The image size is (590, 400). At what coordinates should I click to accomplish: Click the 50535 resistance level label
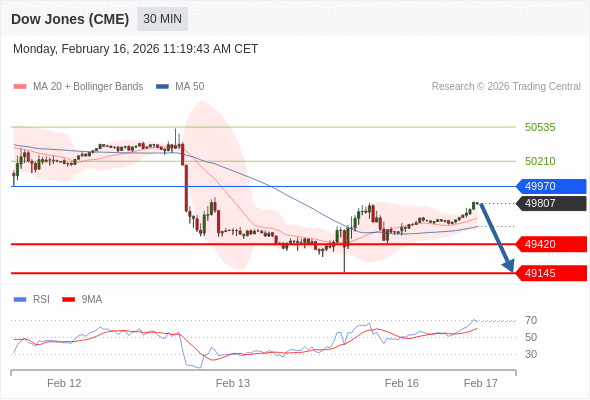click(540, 127)
